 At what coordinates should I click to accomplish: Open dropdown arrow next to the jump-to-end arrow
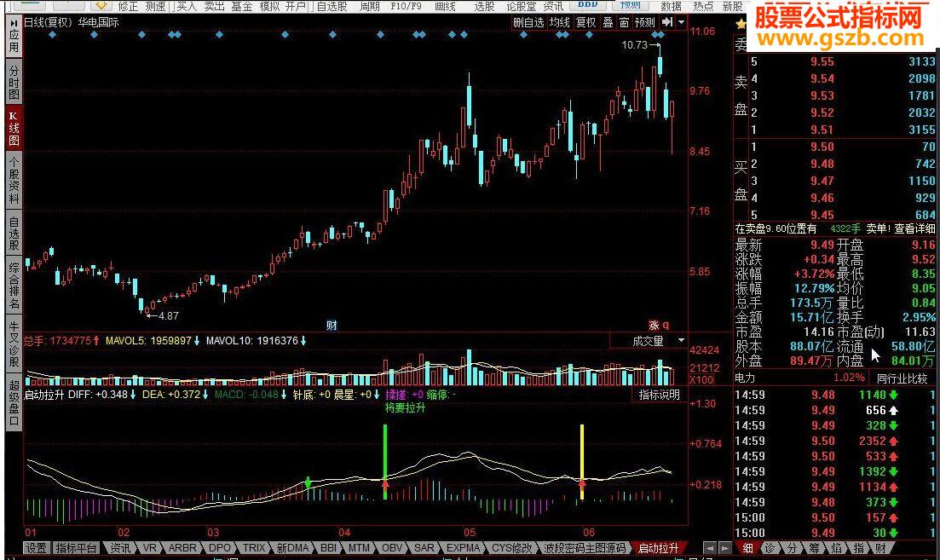pos(682,22)
